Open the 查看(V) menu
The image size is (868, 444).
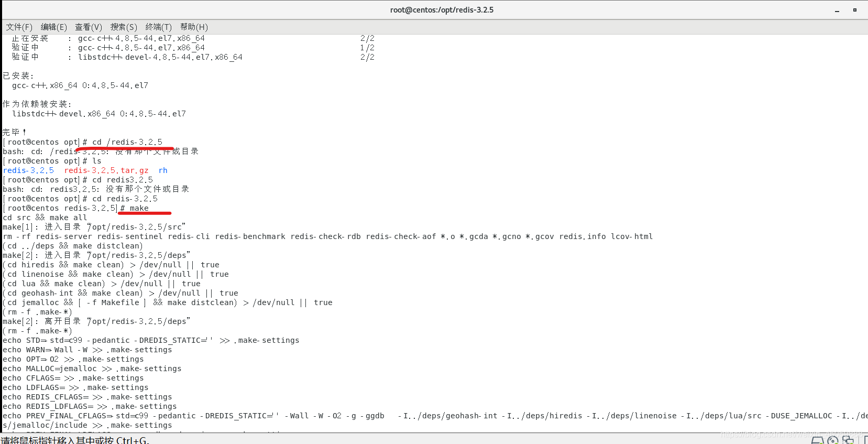pyautogui.click(x=89, y=27)
